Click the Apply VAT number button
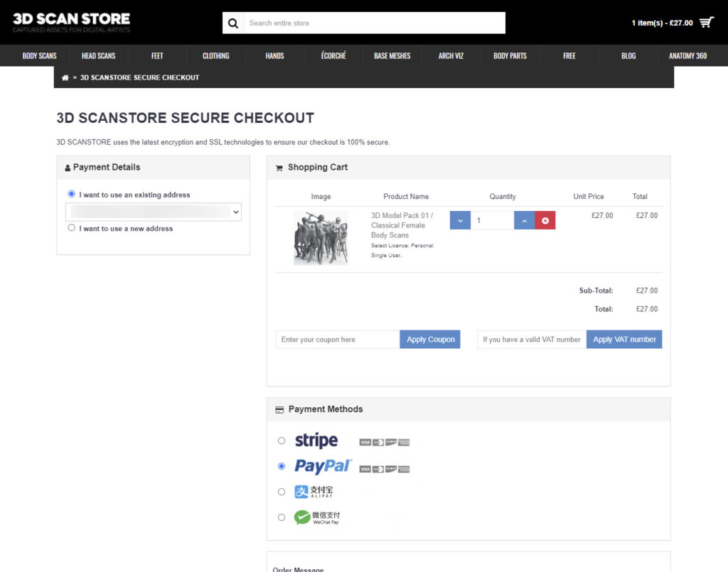Viewport: 728px width, 572px height. pos(624,340)
